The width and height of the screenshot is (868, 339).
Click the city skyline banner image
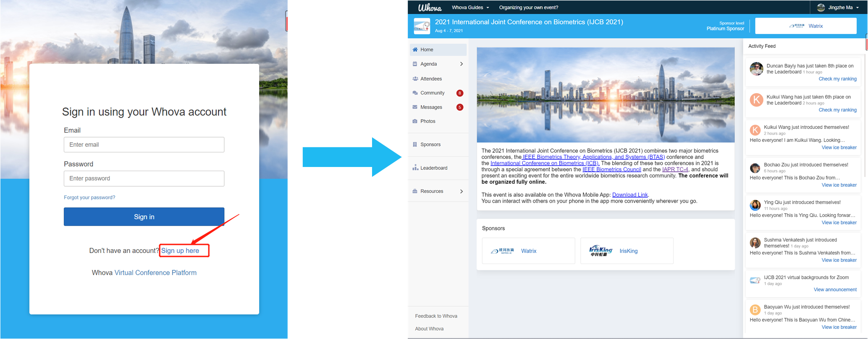[x=606, y=95]
